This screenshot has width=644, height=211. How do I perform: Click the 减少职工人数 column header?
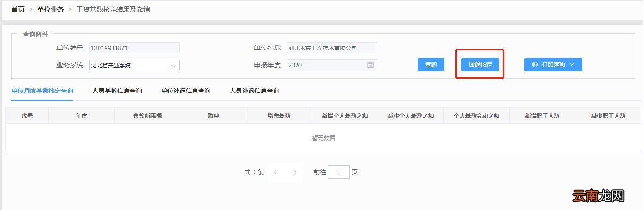click(608, 116)
